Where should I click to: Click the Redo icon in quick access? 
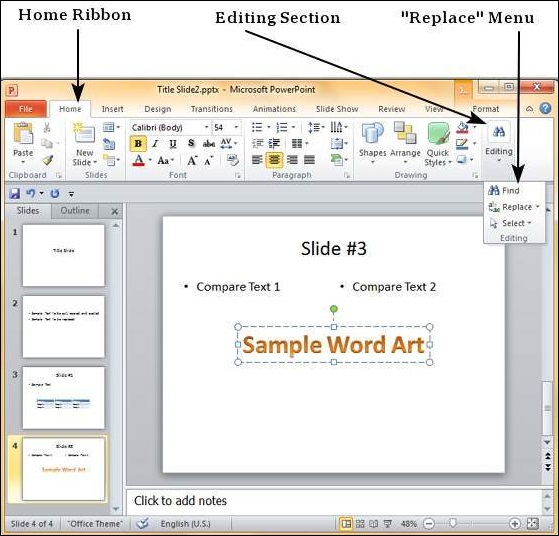point(55,194)
